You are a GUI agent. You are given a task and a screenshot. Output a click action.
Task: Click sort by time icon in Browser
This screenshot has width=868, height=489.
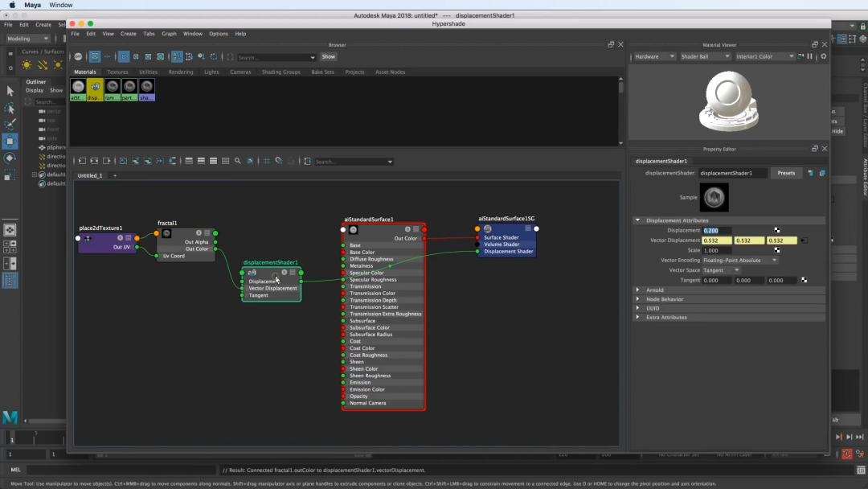[x=202, y=56]
